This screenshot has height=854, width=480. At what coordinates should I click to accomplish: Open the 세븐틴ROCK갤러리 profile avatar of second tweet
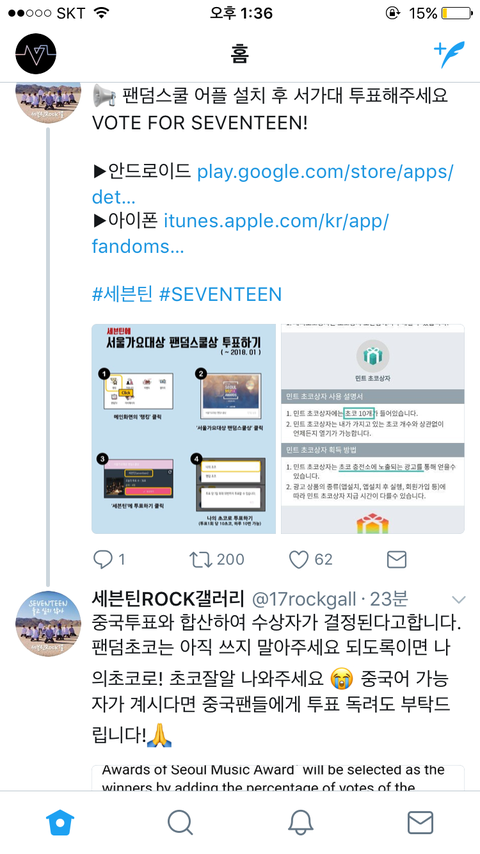point(48,624)
